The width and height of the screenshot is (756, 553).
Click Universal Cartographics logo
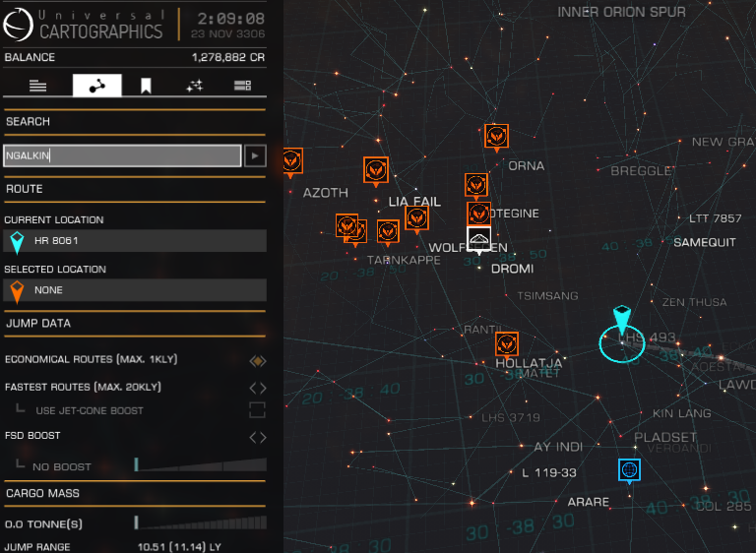click(x=18, y=24)
